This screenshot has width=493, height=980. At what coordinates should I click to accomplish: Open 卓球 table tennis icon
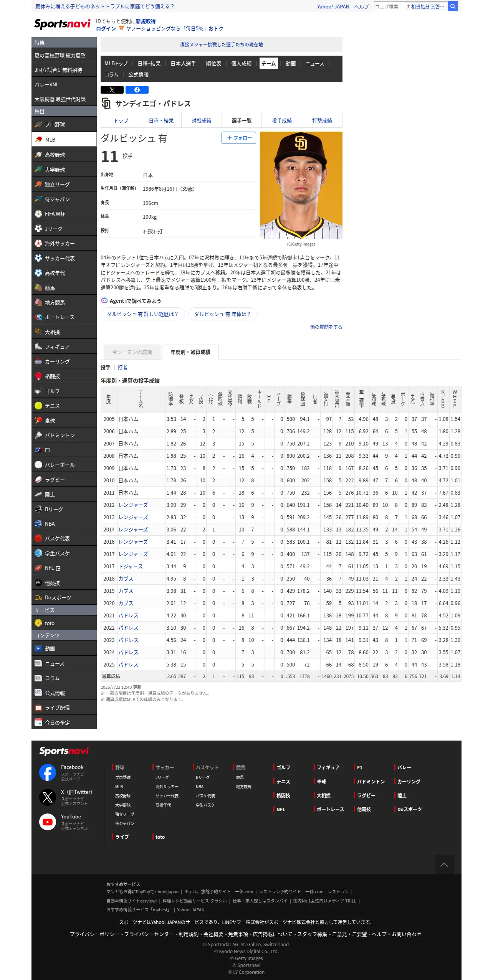[38, 420]
